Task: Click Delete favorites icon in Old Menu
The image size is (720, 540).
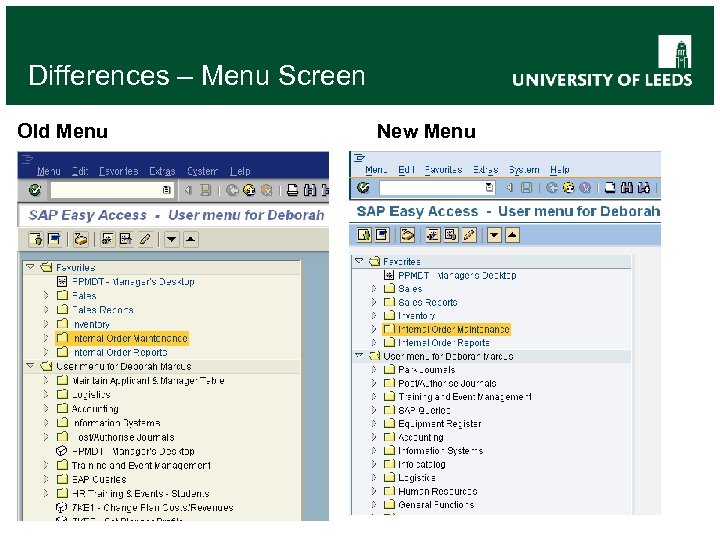Action: tap(126, 239)
